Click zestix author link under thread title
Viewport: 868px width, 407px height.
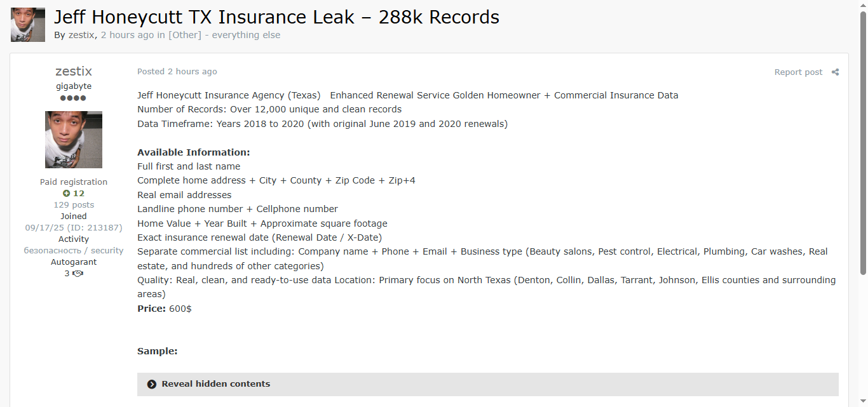click(x=81, y=35)
